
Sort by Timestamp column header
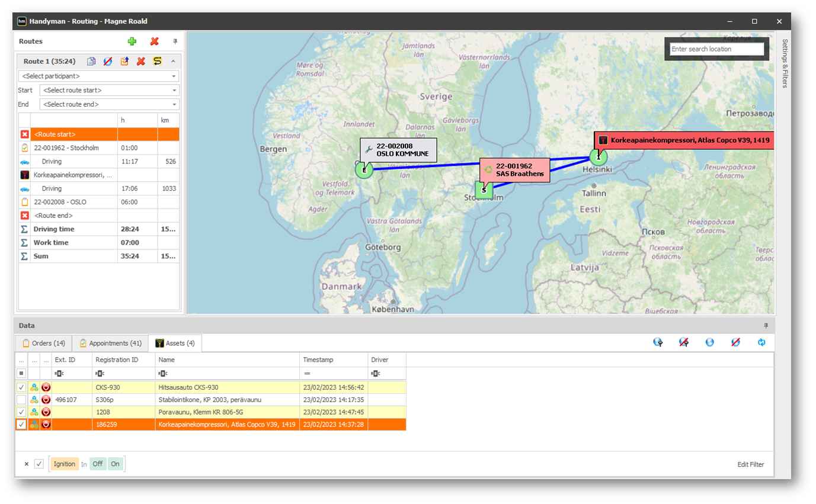pyautogui.click(x=334, y=359)
